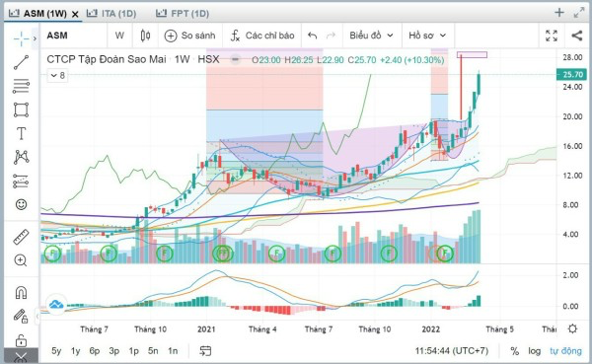Viewport: 592px width, 364px height.
Task: Open the Fibonacci/horizontal lines tool
Action: pyautogui.click(x=21, y=86)
